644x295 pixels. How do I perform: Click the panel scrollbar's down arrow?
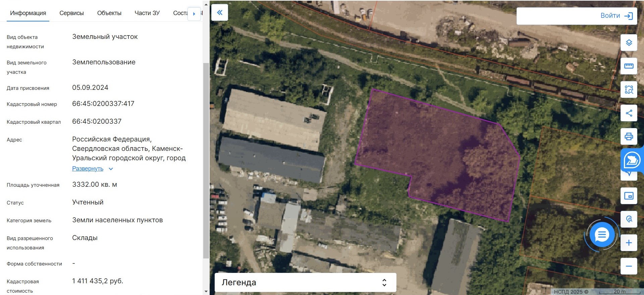tap(206, 292)
